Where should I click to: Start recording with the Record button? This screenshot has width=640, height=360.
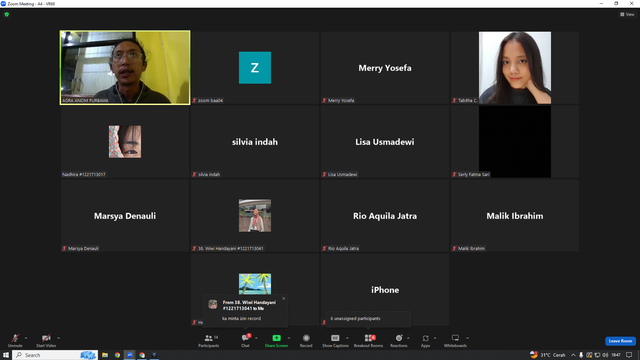(x=306, y=340)
